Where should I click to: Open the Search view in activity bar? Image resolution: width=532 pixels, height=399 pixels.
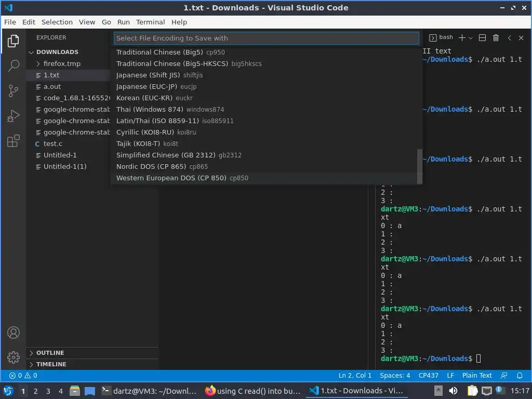[x=13, y=66]
